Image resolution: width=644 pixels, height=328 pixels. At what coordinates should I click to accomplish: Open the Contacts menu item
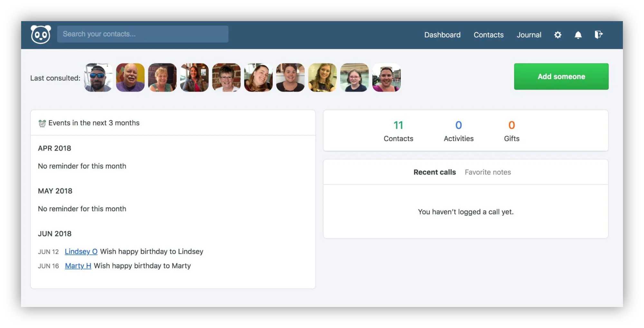click(x=488, y=35)
